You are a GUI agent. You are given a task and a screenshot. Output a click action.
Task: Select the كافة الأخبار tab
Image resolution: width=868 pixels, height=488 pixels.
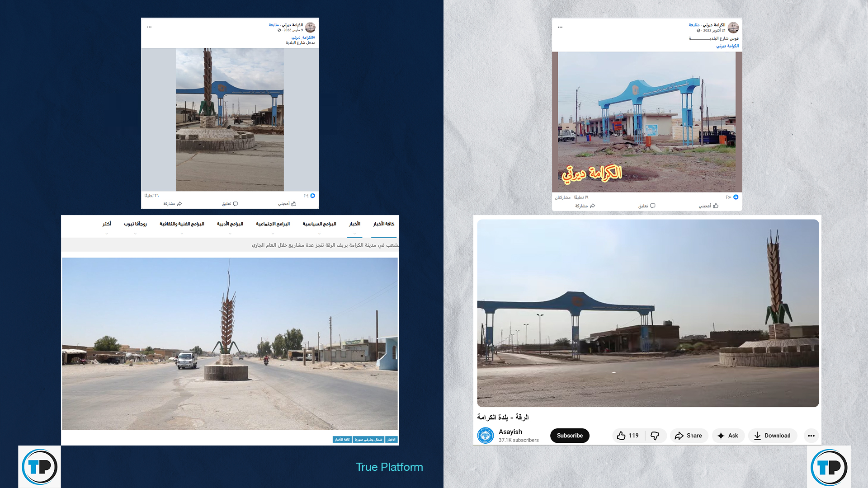[x=383, y=224]
